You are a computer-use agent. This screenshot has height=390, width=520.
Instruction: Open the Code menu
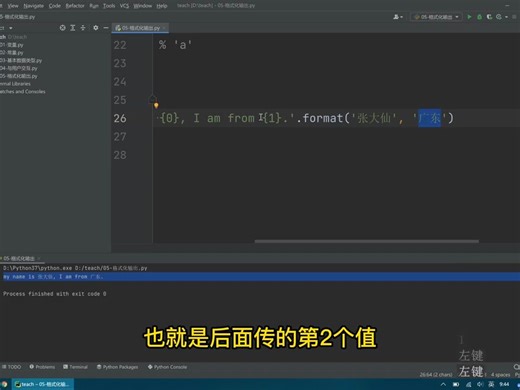pos(55,6)
